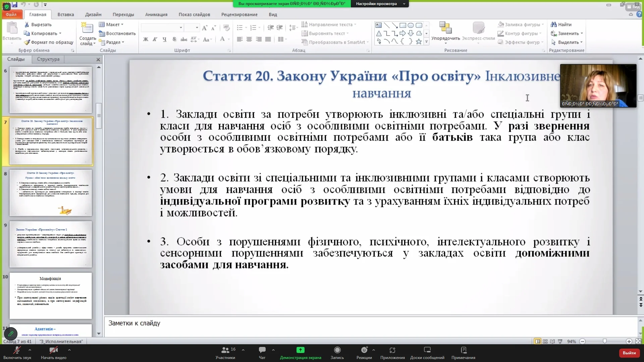This screenshot has height=362, width=644.
Task: Open Zoom Chat (Чат) panel
Action: 262,350
